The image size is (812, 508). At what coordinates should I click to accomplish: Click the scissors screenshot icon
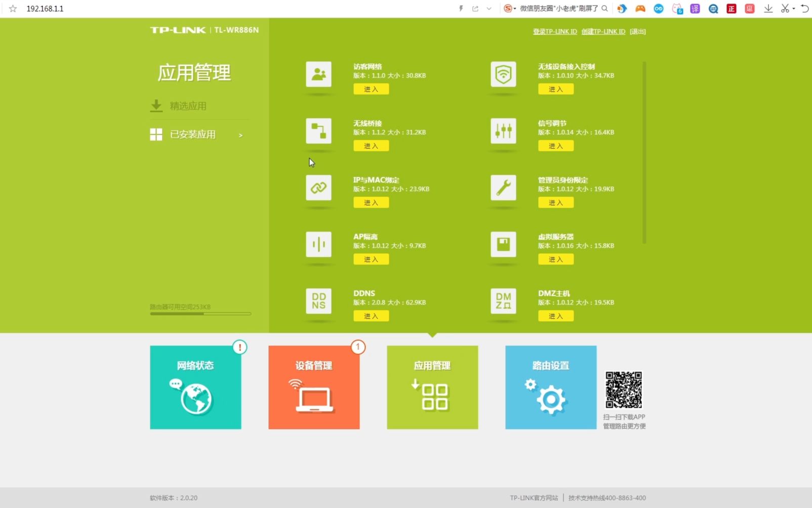point(785,9)
